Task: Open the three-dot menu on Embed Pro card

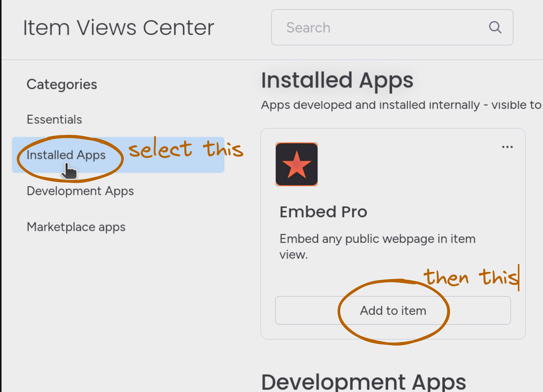Action: tap(507, 147)
